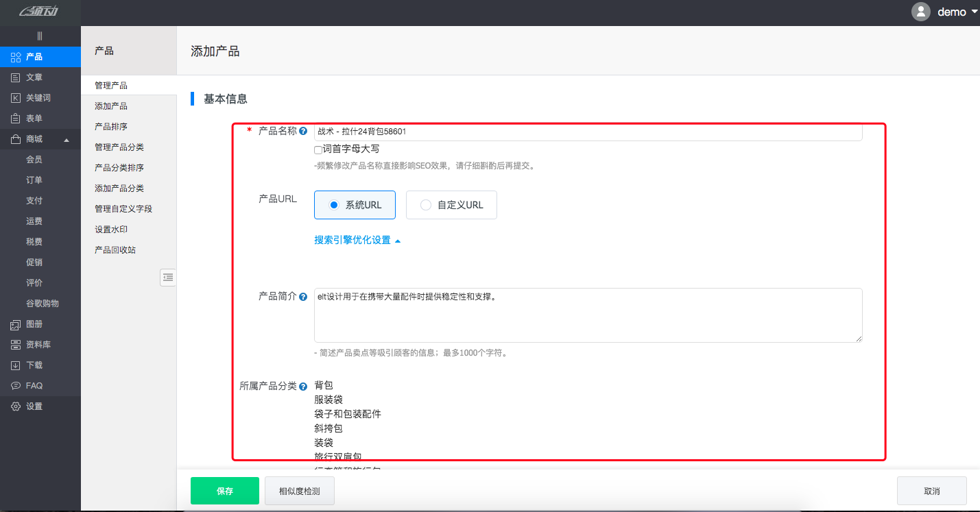
Task: Choose the 自定义URL radio option
Action: point(426,205)
